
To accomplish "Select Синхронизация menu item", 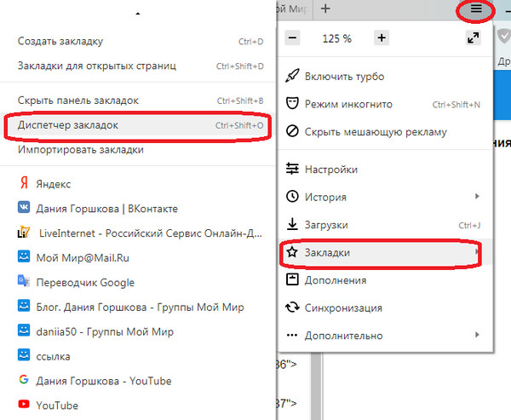I will (385, 308).
